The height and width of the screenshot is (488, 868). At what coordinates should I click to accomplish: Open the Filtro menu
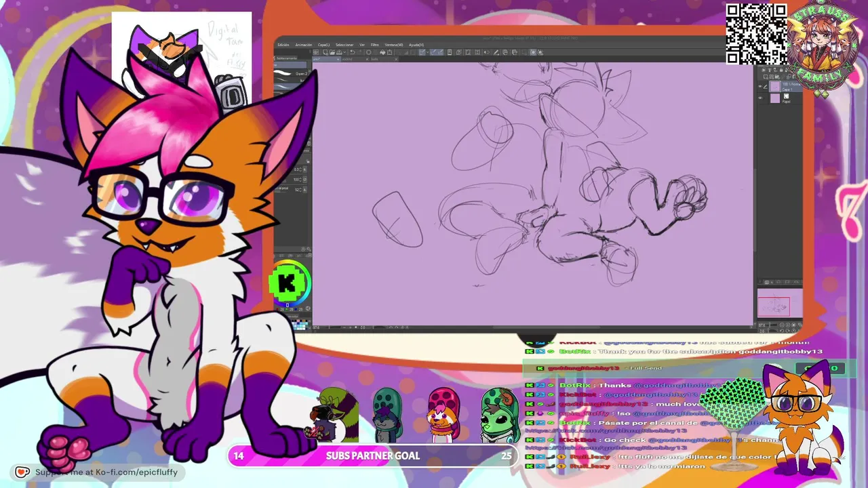(375, 45)
